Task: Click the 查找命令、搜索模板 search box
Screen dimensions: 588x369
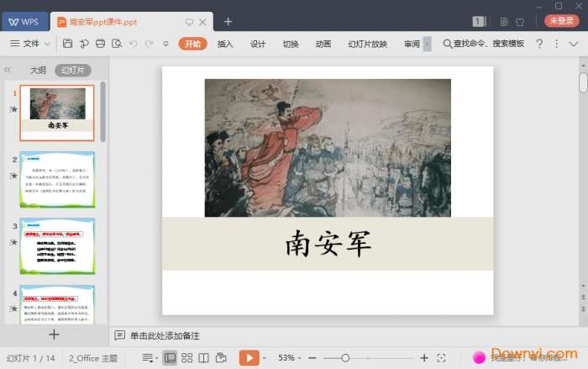Action: [x=483, y=44]
